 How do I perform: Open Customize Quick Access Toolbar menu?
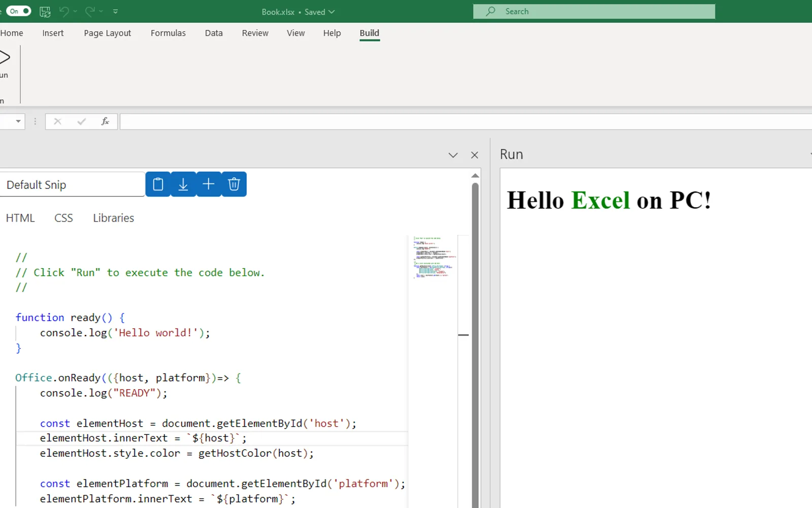coord(115,11)
